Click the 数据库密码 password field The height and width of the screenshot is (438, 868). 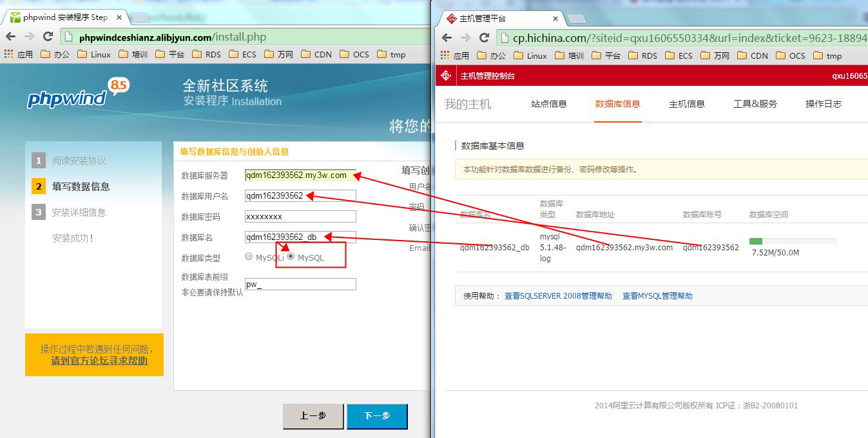pos(300,216)
